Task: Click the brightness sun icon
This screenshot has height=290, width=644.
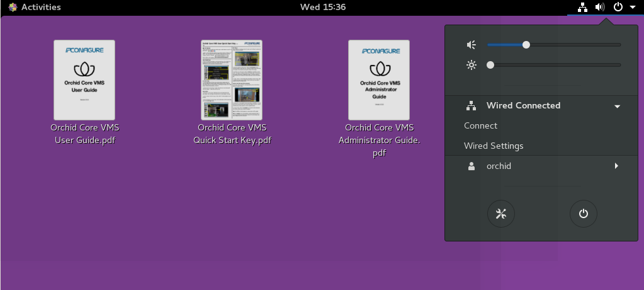Action: (x=471, y=65)
